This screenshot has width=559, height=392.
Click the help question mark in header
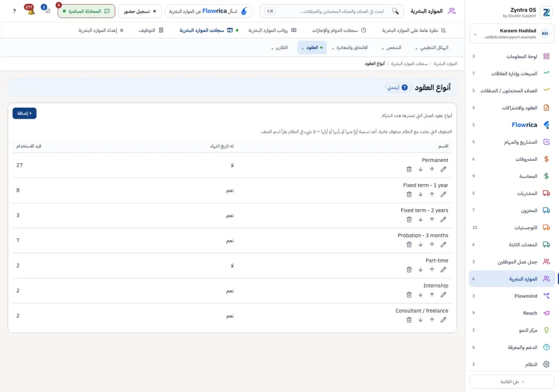(x=14, y=11)
